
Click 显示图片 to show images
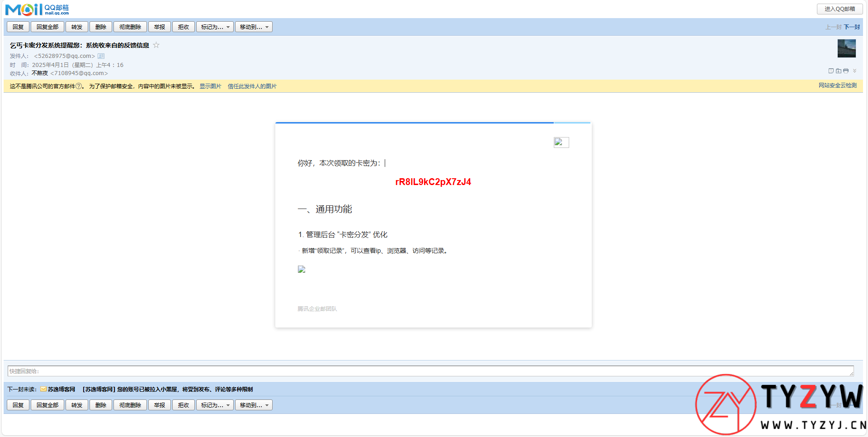pyautogui.click(x=210, y=86)
